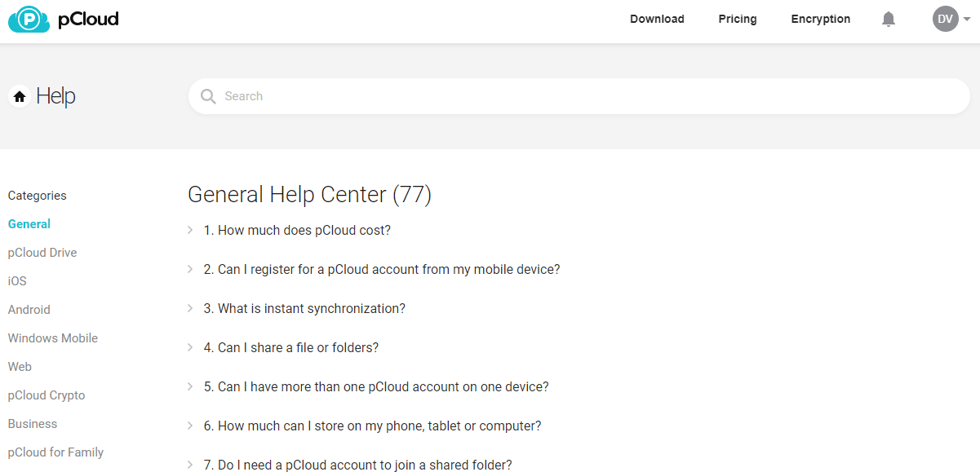980x472 pixels.
Task: Open "Do I need a pCloud account to join" question
Action: 357,465
